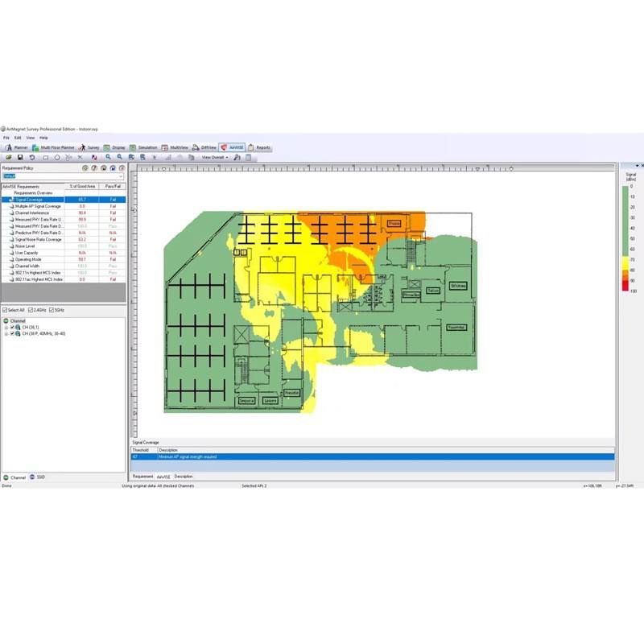Select 802.11n Highest MCS Index requirement
Screen dimensions: 644x644
64,273
